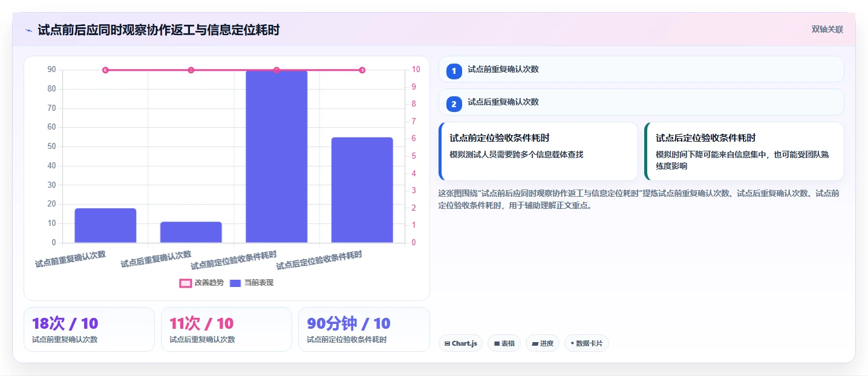
Task: Click the 试点后重复确认次数 bar in chart
Action: 191,232
